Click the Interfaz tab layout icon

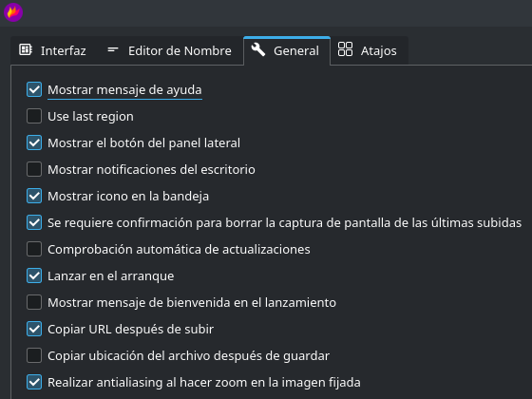click(26, 49)
